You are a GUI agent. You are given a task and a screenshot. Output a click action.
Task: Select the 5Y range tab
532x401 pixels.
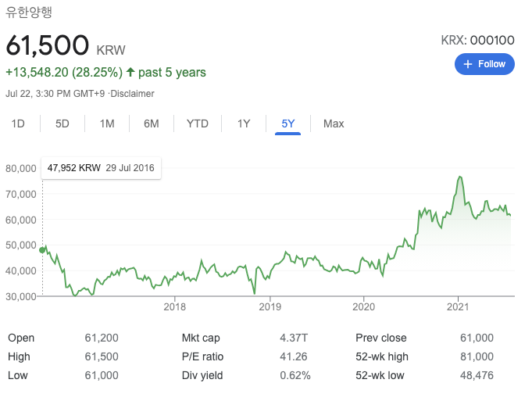[x=288, y=124]
